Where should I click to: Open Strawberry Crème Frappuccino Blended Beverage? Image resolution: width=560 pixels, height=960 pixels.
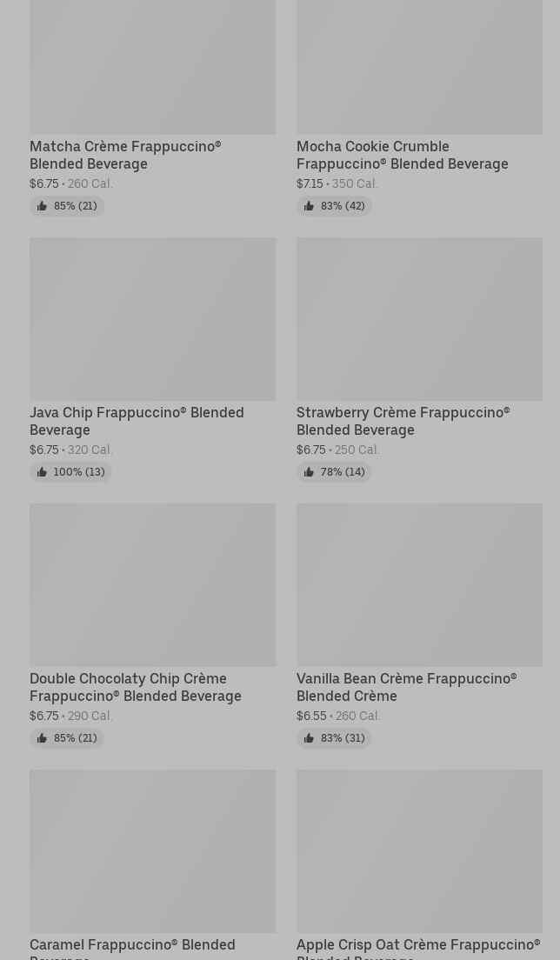(x=403, y=421)
